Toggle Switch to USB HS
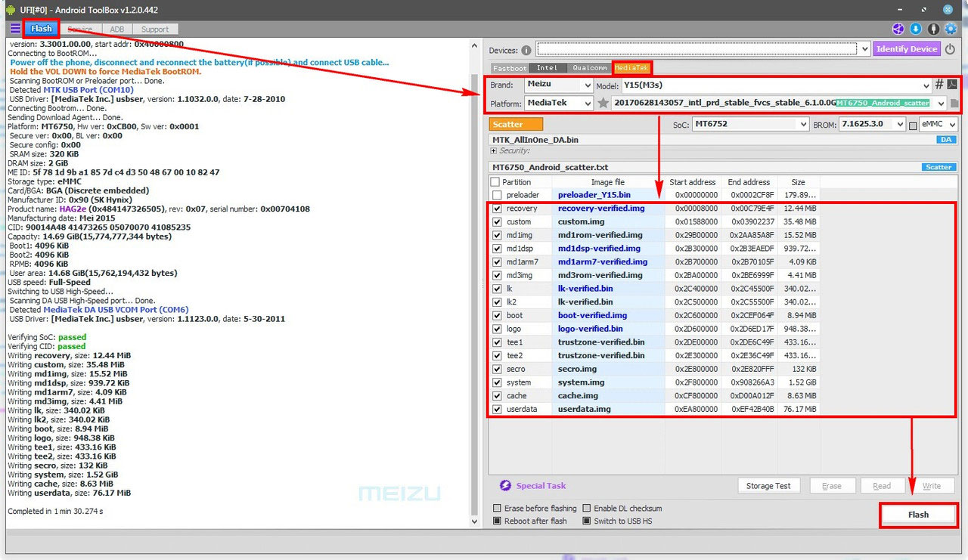Viewport: 968px width, 560px height. [x=587, y=521]
